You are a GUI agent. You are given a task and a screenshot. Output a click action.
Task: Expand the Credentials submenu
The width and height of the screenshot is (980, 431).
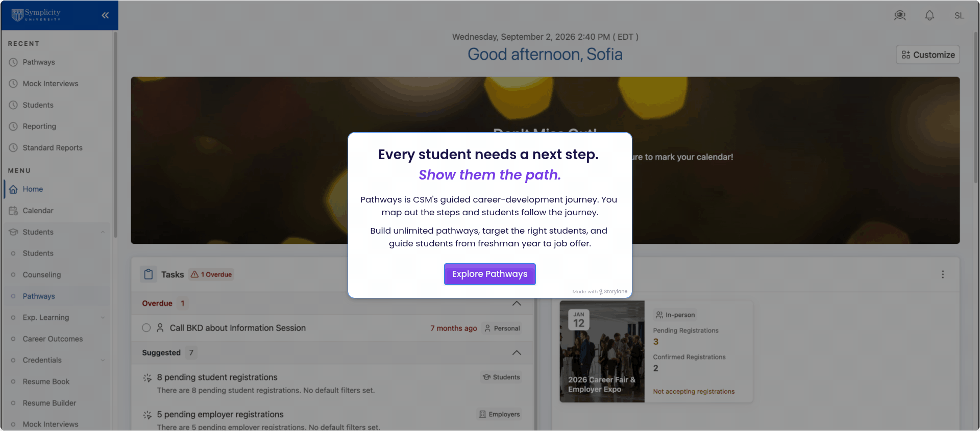103,360
